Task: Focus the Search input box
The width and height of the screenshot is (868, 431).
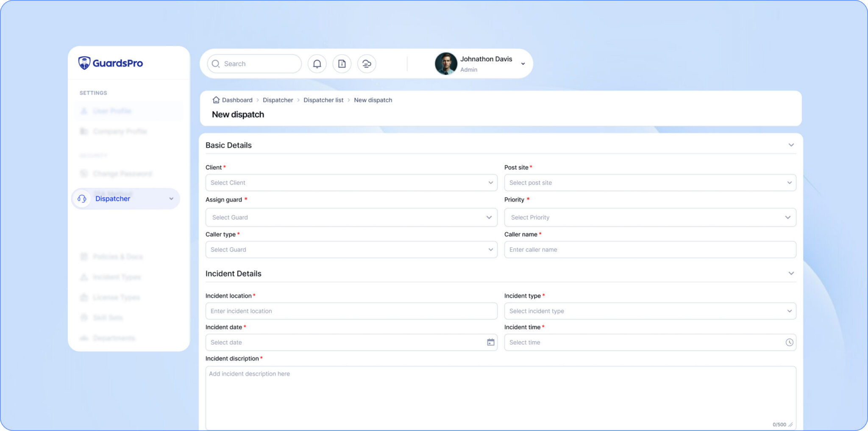Action: click(x=259, y=64)
